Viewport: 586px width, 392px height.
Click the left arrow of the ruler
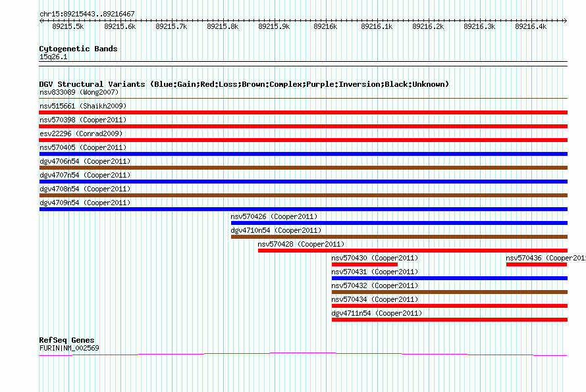41,21
